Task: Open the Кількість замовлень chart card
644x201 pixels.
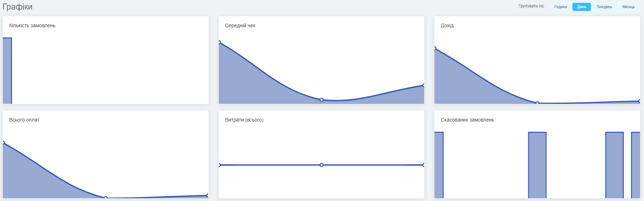Action: (106, 60)
